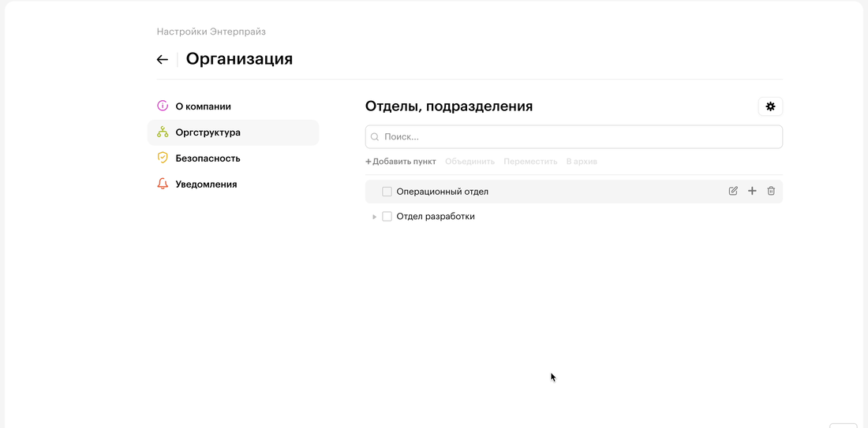Tick the checkbox next to Операционный отдел

pyautogui.click(x=387, y=192)
